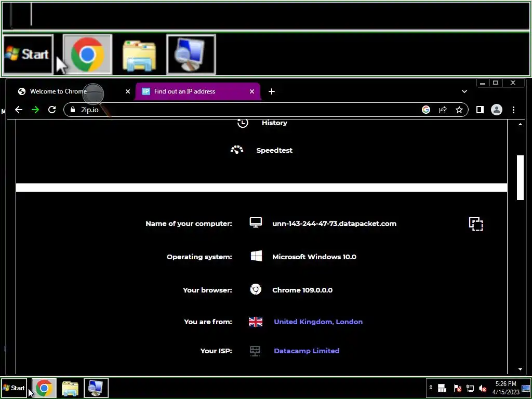Click the UK flag icon

[x=256, y=322]
